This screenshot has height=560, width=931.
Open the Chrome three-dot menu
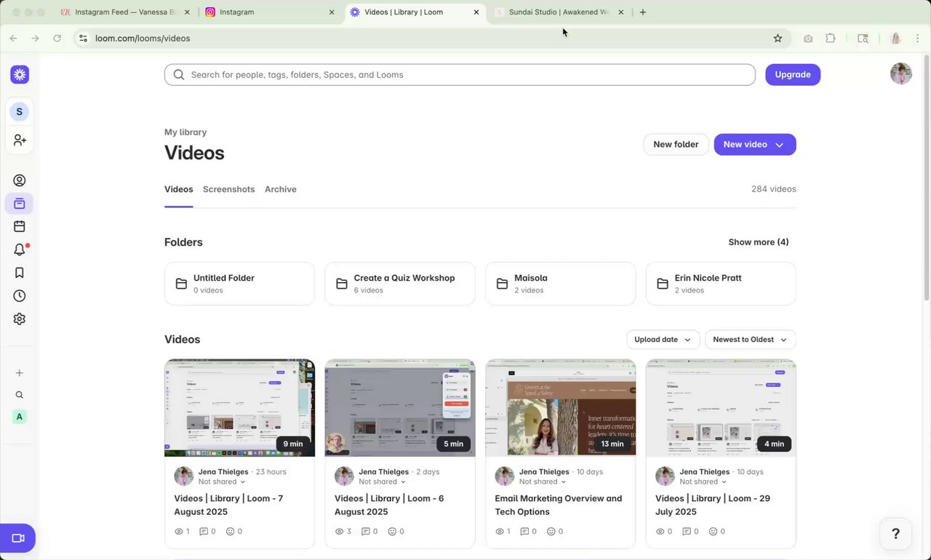coord(918,39)
